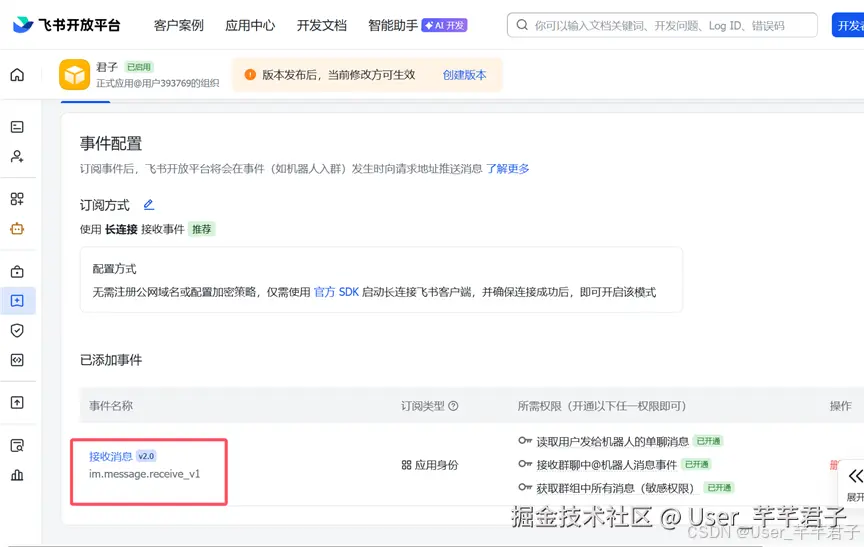This screenshot has width=864, height=547.
Task: Open the 官方 SDK link
Action: pyautogui.click(x=336, y=292)
